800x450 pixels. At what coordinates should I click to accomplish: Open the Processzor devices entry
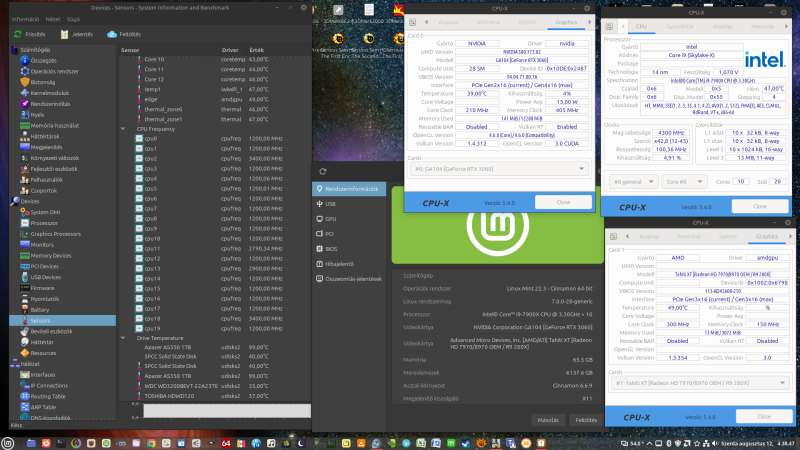(x=44, y=223)
